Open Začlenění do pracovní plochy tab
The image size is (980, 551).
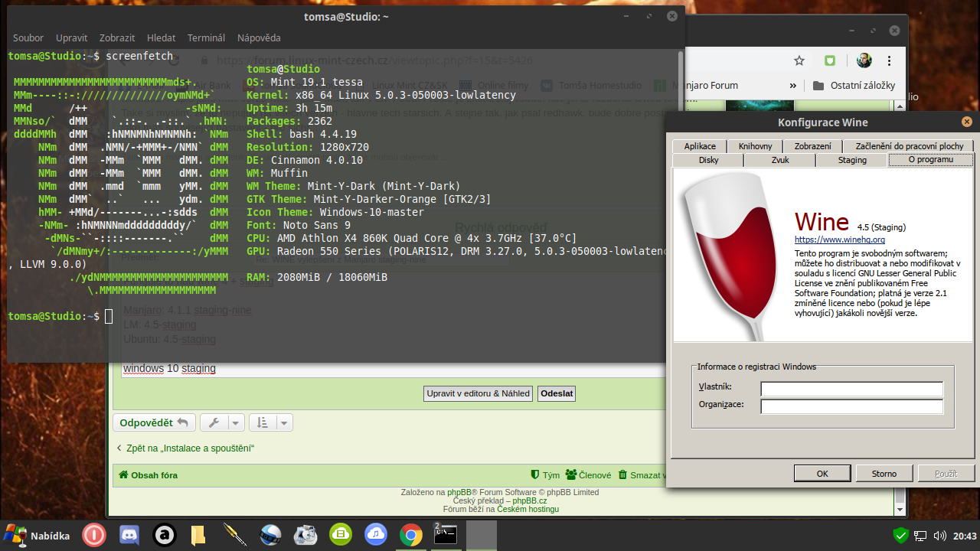pos(909,146)
